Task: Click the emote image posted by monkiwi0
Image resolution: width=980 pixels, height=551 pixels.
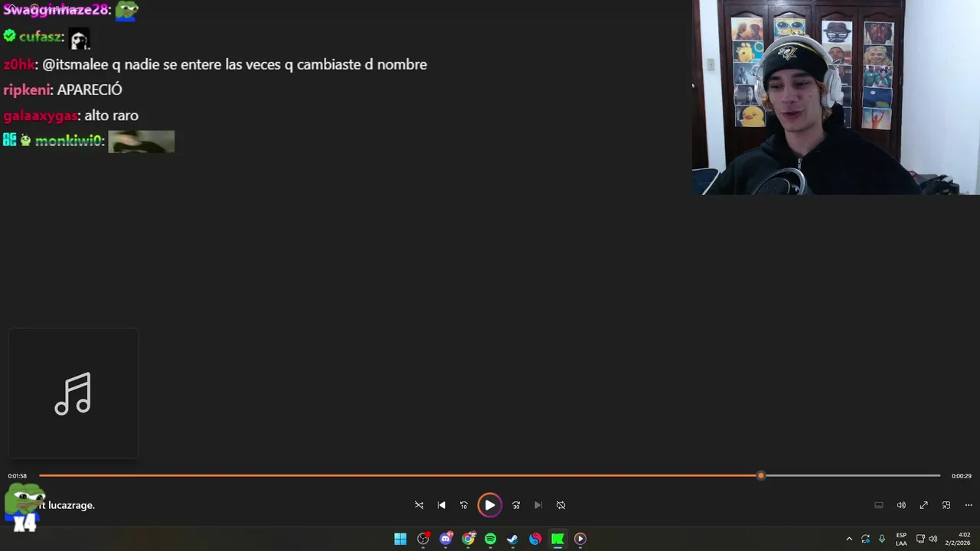Action: click(x=142, y=142)
